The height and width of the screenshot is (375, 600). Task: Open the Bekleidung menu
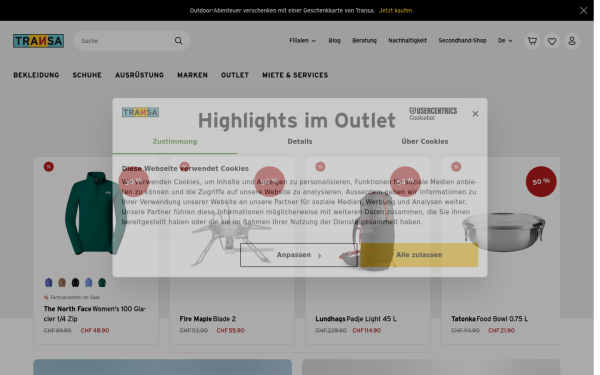tap(36, 75)
